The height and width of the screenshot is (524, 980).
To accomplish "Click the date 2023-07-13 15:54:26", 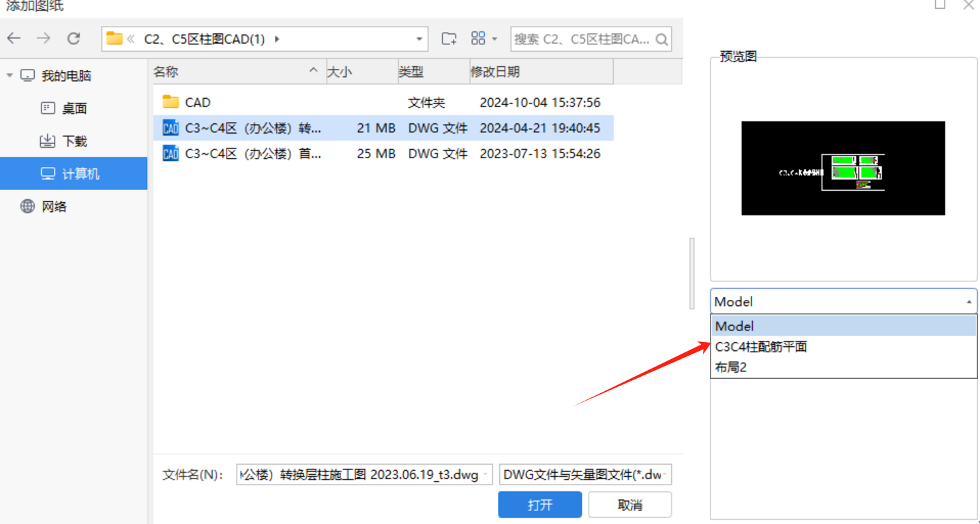I will tap(539, 154).
